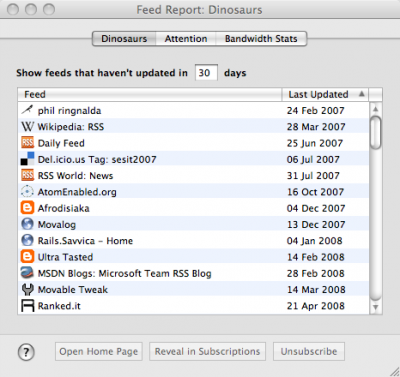Select the Daily Feed row
This screenshot has width=400, height=377.
coord(194,143)
